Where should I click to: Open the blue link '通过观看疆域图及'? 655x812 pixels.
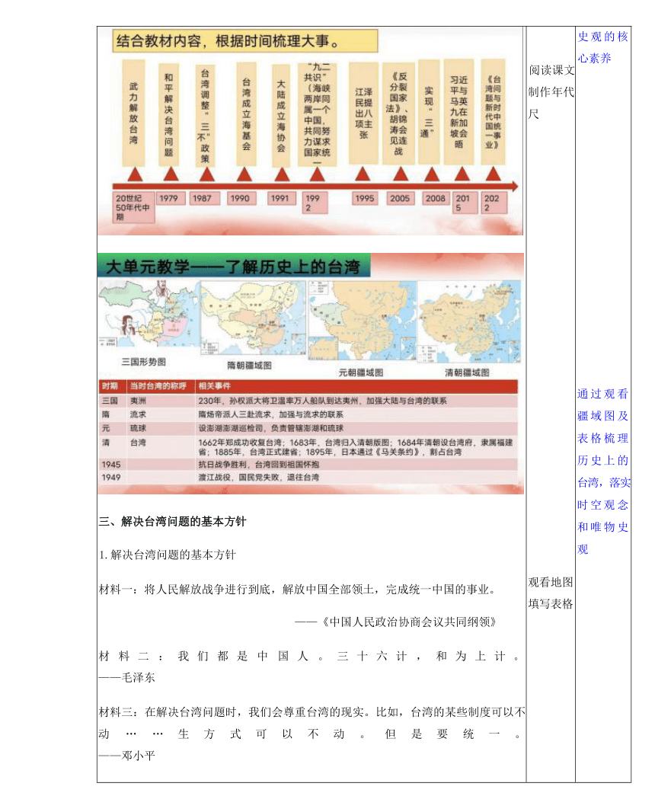[x=603, y=405]
